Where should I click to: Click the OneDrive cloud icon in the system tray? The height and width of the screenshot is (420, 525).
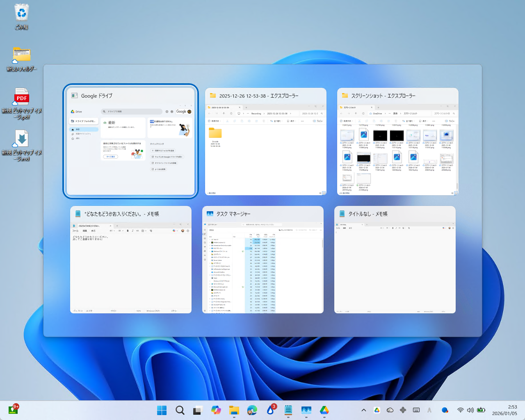[390, 410]
